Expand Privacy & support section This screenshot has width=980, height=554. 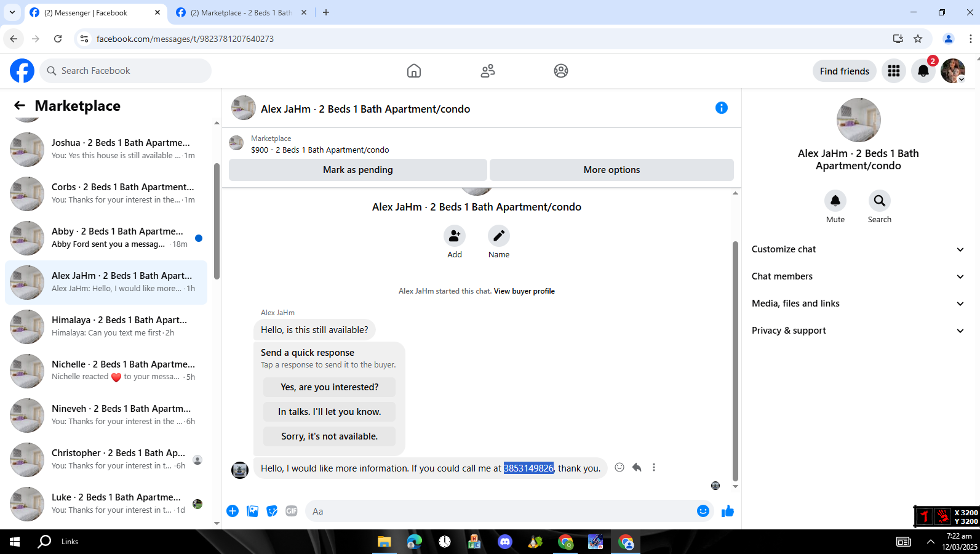point(858,331)
